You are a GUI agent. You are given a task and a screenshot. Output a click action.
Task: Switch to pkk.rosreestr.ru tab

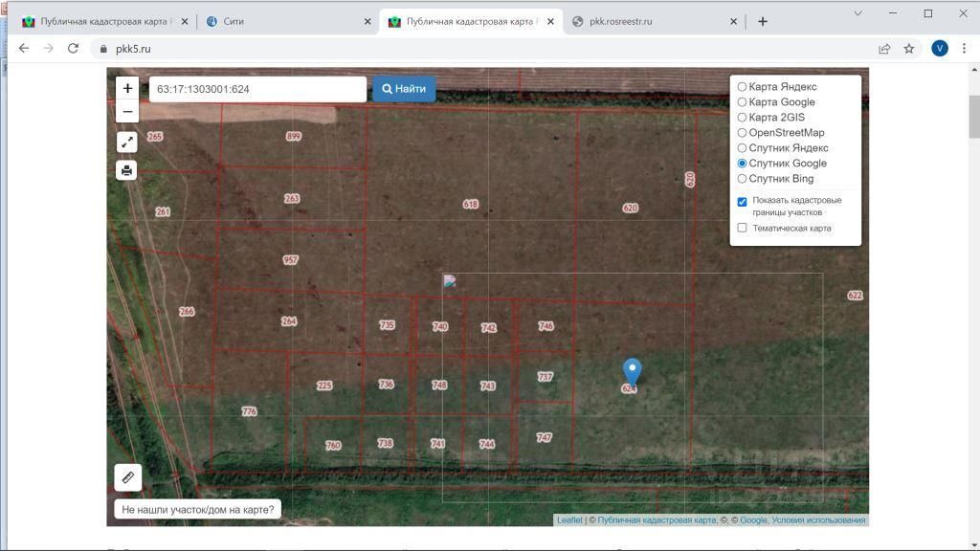655,21
